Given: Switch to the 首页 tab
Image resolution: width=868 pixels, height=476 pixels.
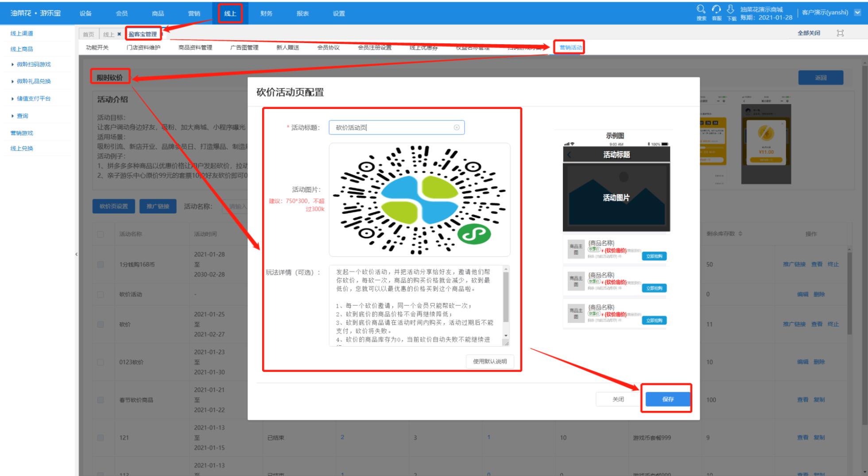Looking at the screenshot, I should (89, 35).
